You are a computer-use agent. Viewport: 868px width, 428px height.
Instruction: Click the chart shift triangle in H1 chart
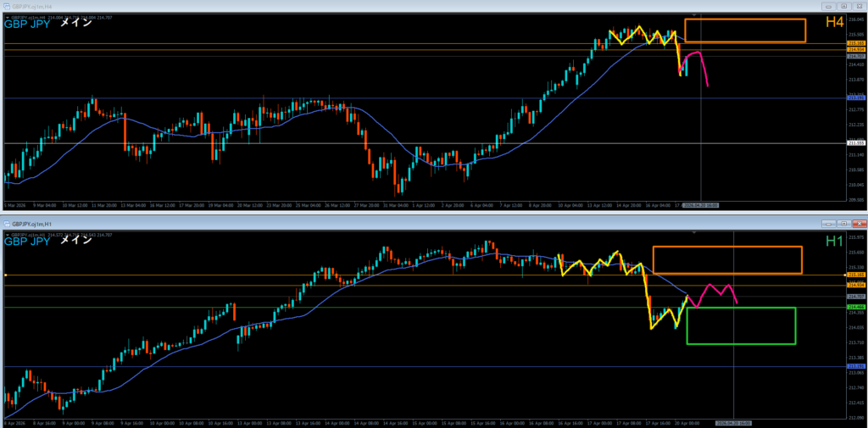click(694, 232)
